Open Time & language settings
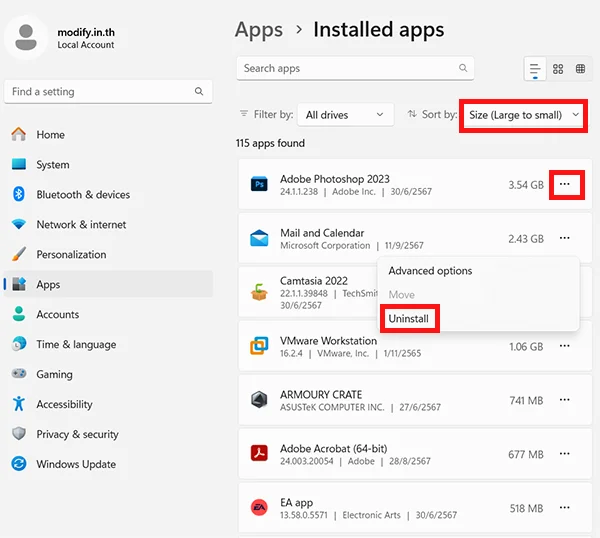The width and height of the screenshot is (600, 538). [x=108, y=344]
